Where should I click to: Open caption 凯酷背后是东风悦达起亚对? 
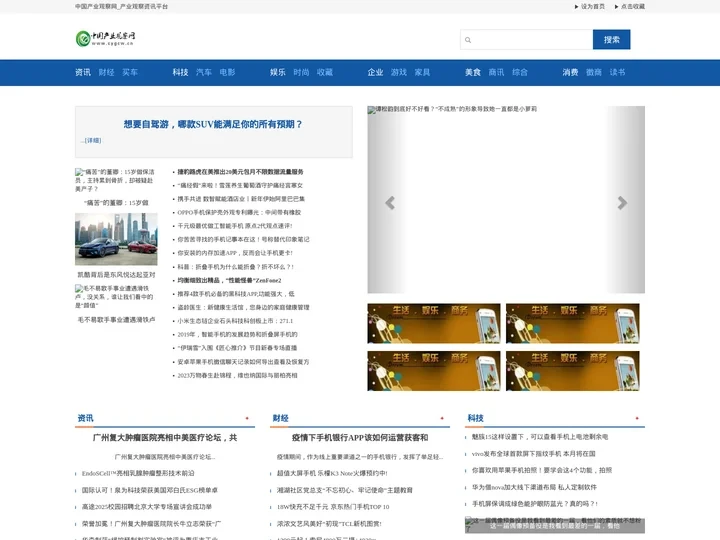[116, 275]
